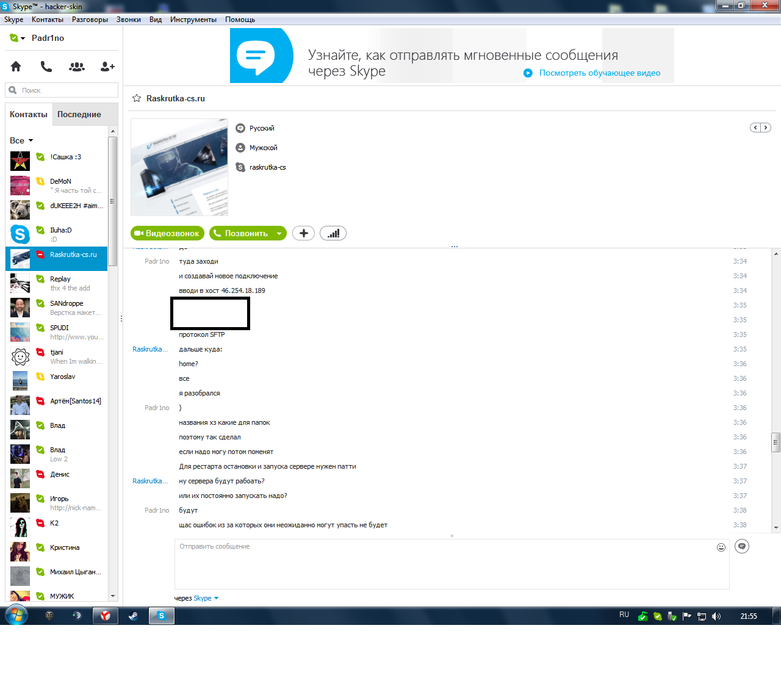Switch to Yandex browser on taskbar
The image size is (781, 700).
click(x=105, y=616)
